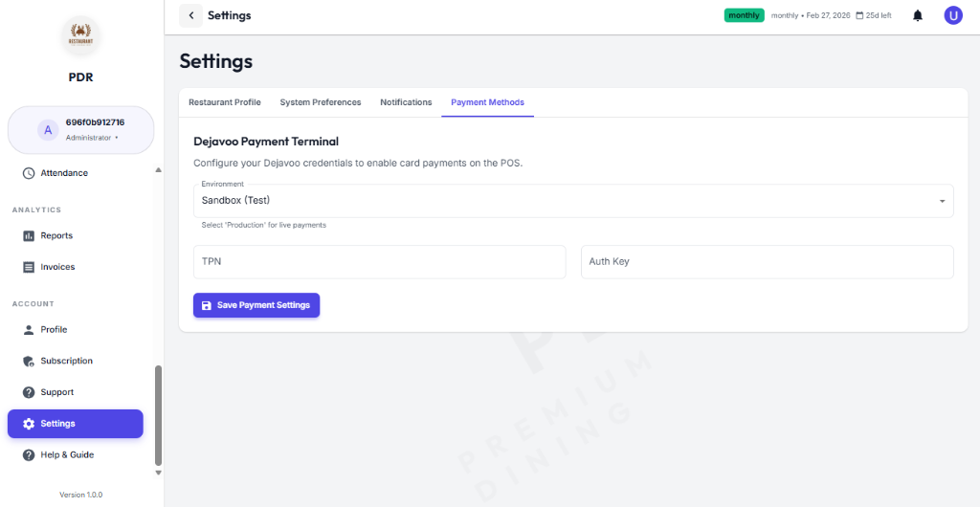The height and width of the screenshot is (507, 980).
Task: Click the green monthly plan badge
Action: [x=744, y=15]
